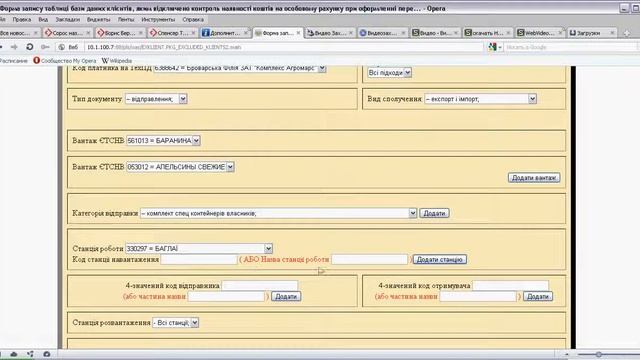Focus 4-значний код відправника field
The height and width of the screenshot is (360, 640).
[260, 286]
